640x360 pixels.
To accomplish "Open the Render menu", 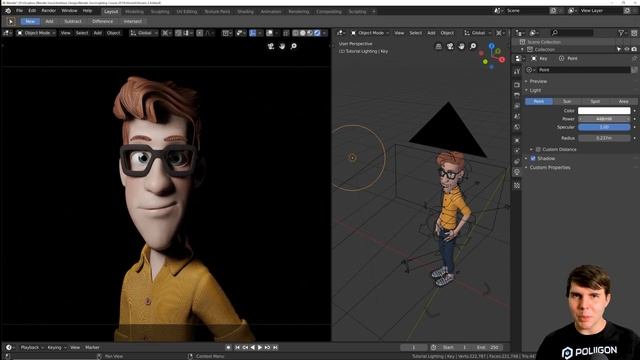I will pyautogui.click(x=49, y=11).
